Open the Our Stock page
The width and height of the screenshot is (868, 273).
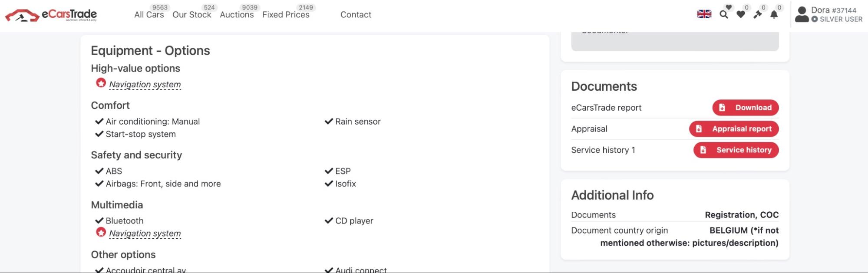[191, 15]
